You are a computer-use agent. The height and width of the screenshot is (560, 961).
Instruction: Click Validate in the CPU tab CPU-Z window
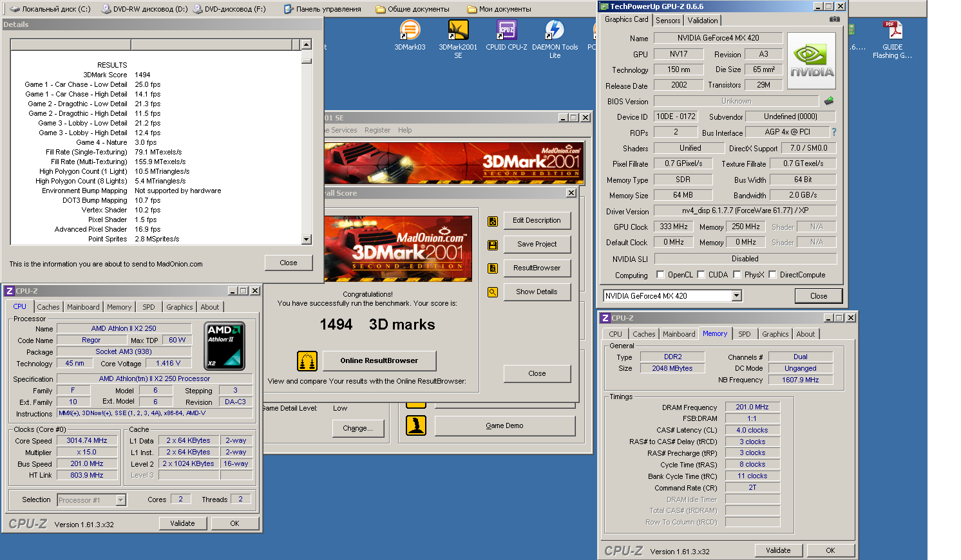(182, 524)
